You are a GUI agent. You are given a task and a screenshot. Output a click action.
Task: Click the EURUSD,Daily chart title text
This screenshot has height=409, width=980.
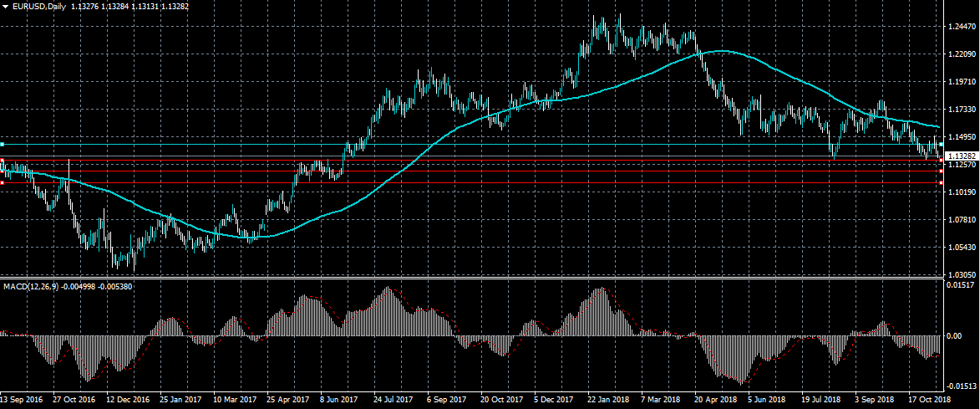pos(38,6)
